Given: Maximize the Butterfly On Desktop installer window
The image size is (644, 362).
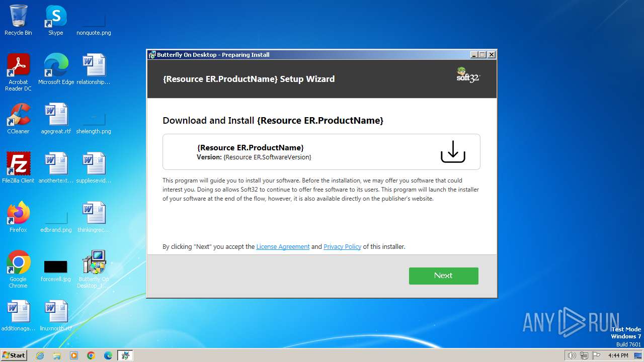Looking at the screenshot, I should tap(482, 55).
